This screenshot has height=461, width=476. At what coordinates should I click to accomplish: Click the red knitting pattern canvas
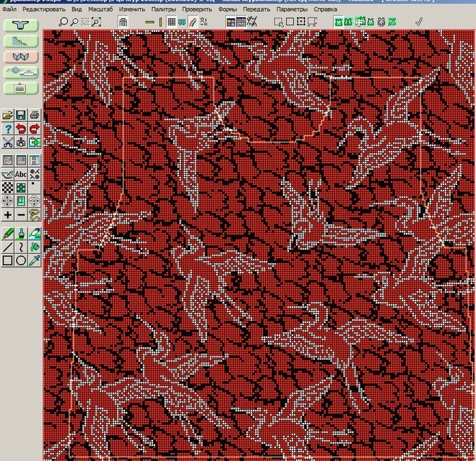[258, 245]
